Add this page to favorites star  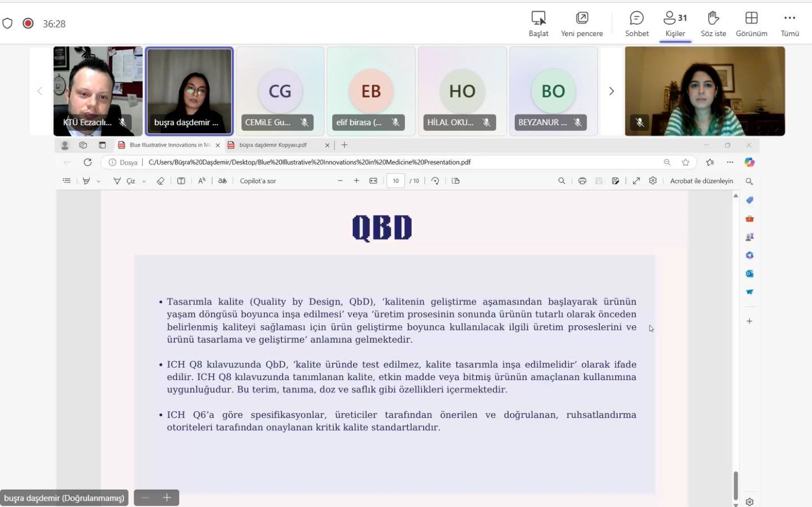(686, 162)
